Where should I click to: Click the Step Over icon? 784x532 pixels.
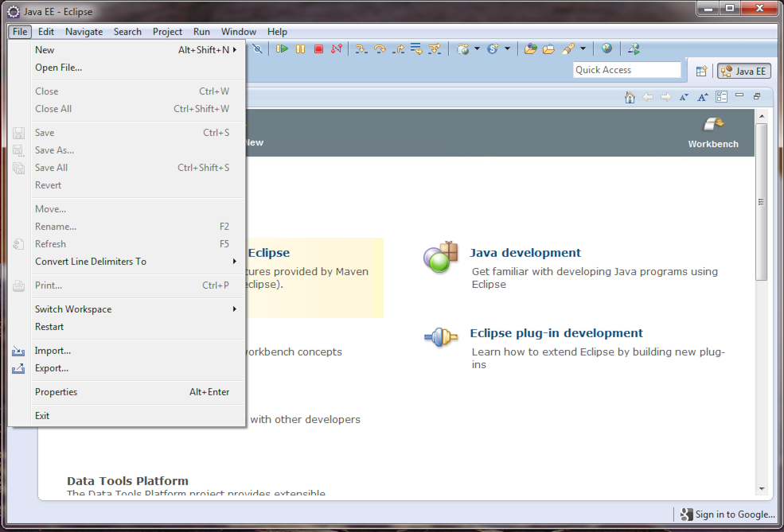tap(380, 49)
